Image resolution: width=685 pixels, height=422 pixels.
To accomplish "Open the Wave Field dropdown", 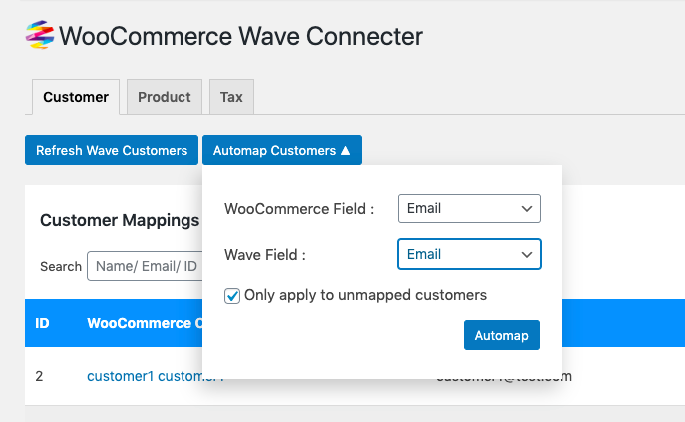I will tap(469, 254).
